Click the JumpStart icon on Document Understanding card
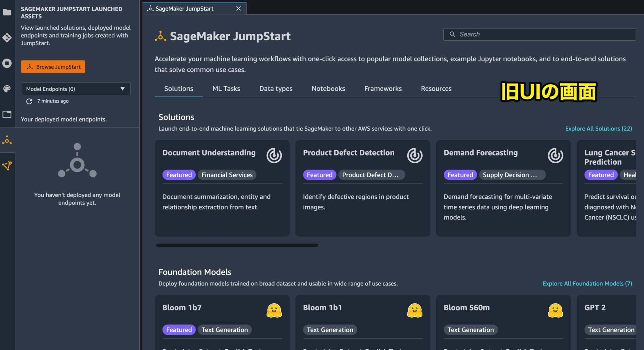Viewport: 644px width, 350px height. (274, 155)
